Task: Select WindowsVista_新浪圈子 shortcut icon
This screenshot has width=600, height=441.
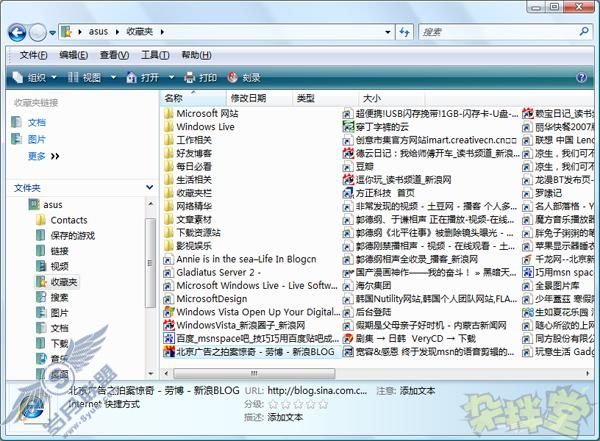Action: [x=168, y=325]
